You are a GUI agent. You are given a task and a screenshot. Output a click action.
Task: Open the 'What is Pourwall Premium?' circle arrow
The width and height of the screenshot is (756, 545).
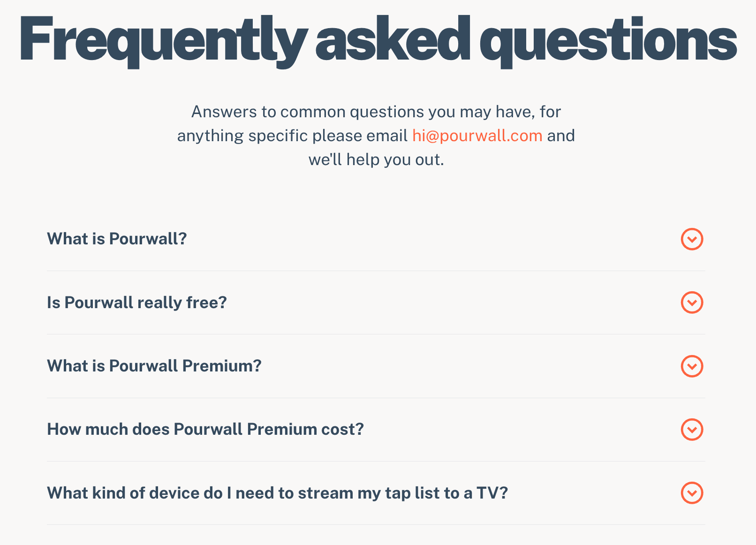point(692,366)
